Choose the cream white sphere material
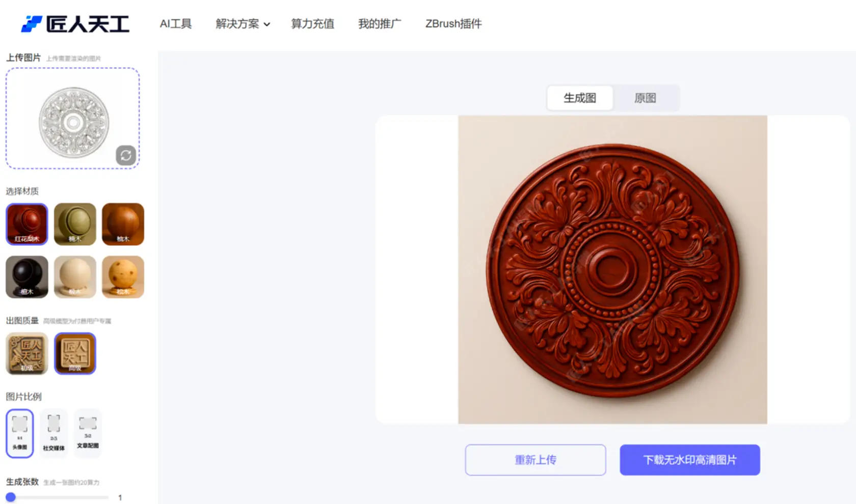The height and width of the screenshot is (504, 856). point(75,277)
